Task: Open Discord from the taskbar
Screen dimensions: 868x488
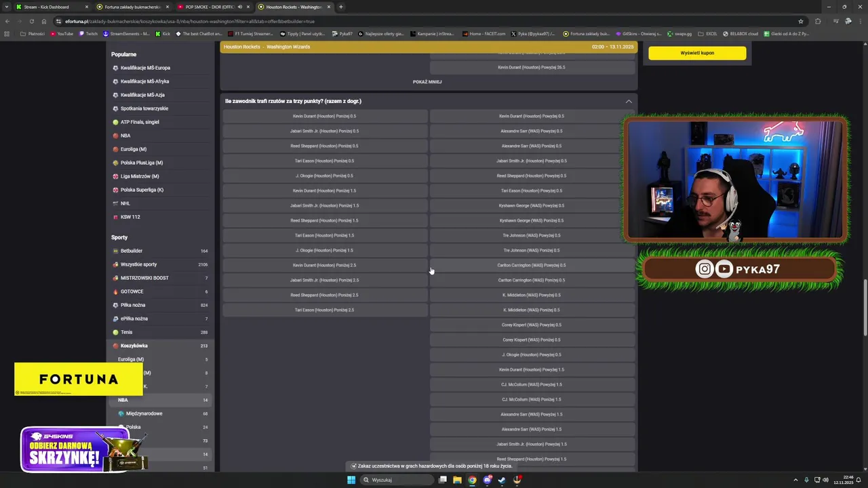Action: coord(487,480)
